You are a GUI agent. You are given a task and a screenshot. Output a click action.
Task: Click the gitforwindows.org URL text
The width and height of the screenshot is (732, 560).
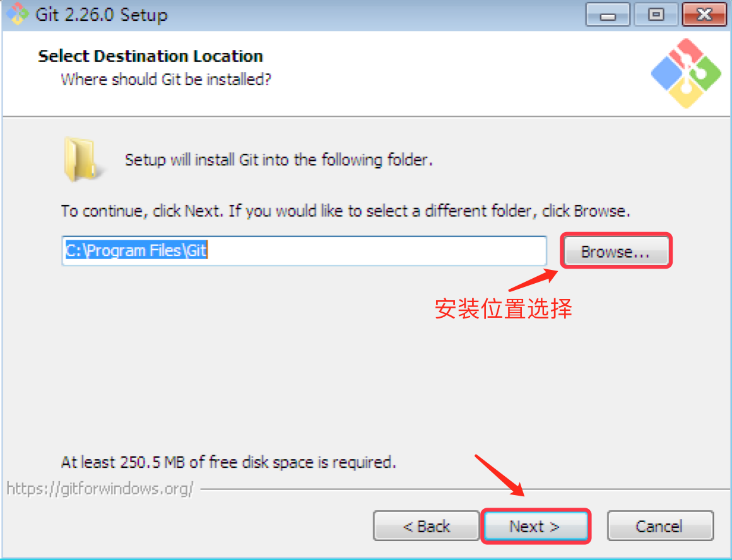pos(100,489)
